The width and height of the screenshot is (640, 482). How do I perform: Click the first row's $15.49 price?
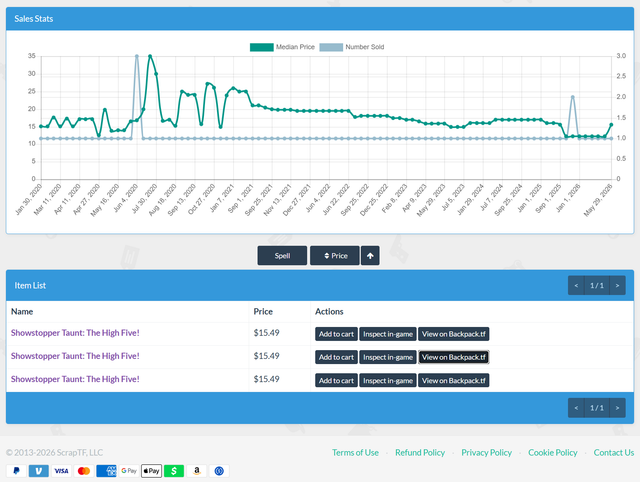pyautogui.click(x=267, y=333)
